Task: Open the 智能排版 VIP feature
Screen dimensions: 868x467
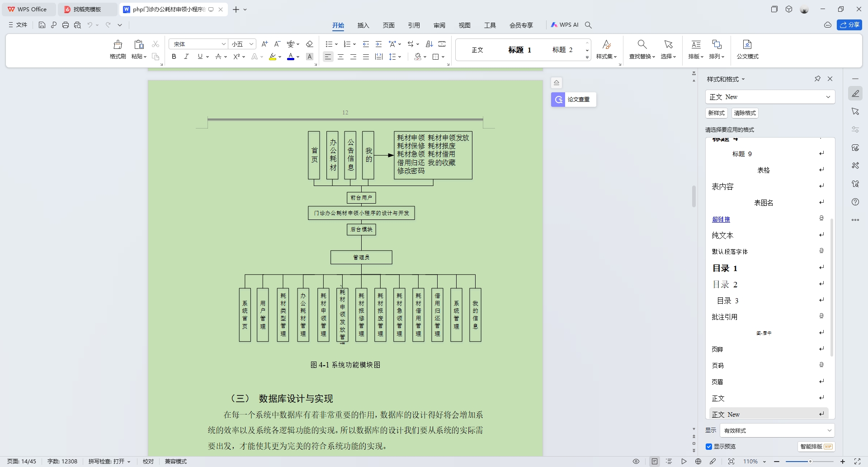Action: pyautogui.click(x=816, y=447)
